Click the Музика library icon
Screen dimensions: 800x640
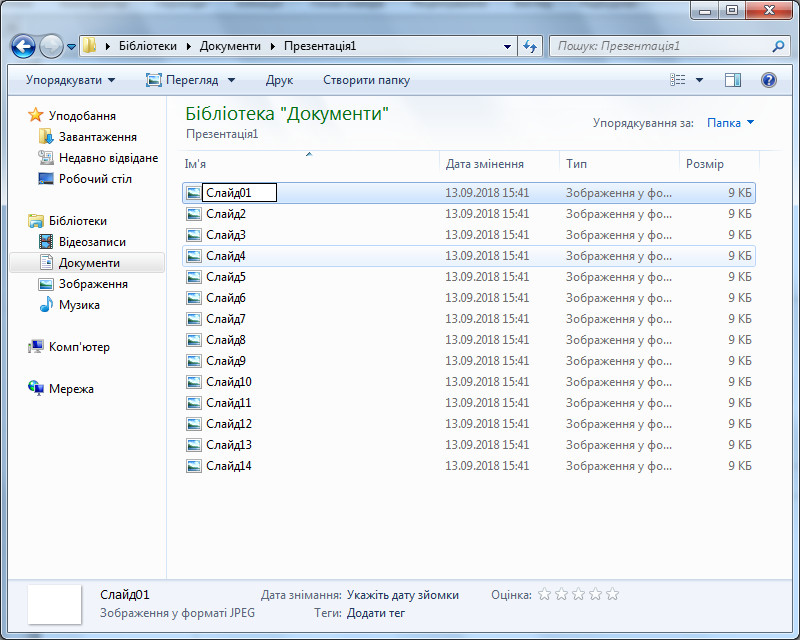(x=46, y=305)
